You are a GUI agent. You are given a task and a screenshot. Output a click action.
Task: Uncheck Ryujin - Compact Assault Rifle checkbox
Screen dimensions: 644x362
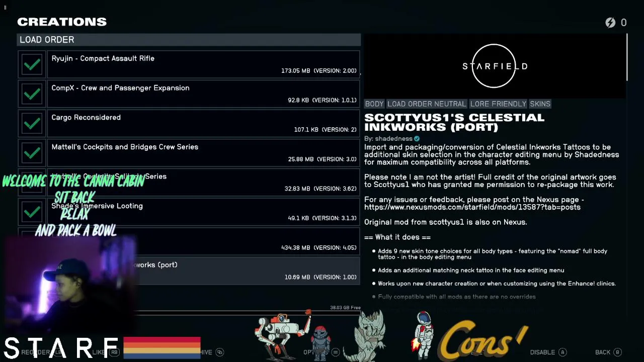click(32, 64)
